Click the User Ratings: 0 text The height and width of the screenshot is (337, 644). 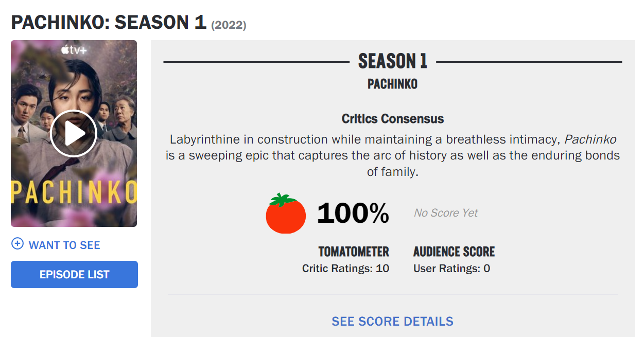coord(452,269)
